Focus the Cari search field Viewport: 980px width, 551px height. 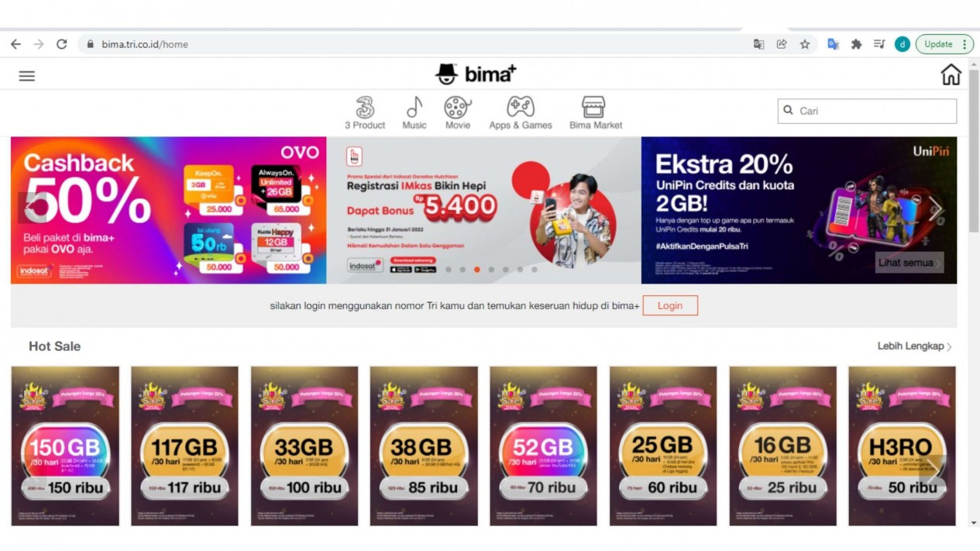[x=867, y=111]
